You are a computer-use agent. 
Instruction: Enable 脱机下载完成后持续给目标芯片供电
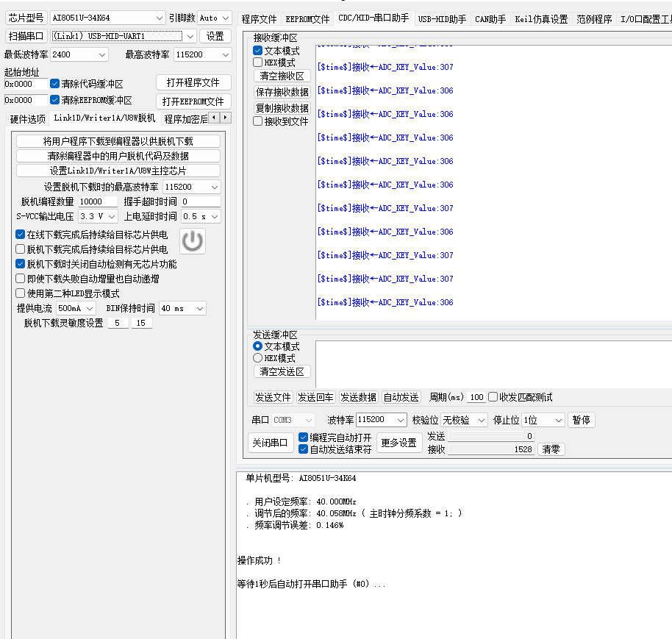(20, 249)
